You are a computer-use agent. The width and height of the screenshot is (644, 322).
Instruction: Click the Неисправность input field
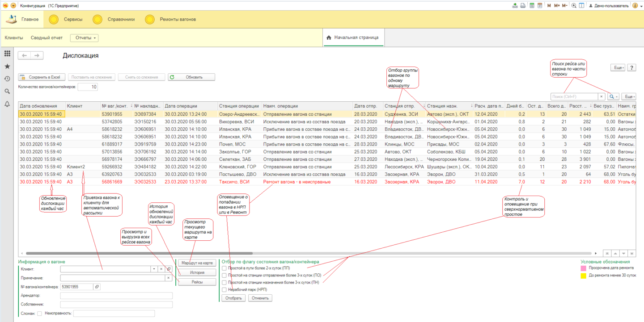pyautogui.click(x=114, y=314)
